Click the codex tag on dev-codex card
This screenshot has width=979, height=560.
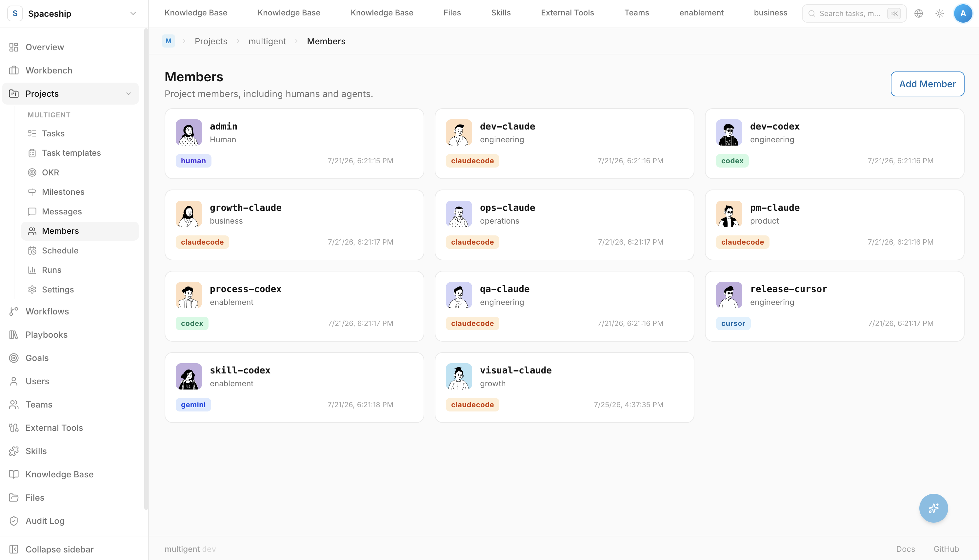click(x=732, y=161)
